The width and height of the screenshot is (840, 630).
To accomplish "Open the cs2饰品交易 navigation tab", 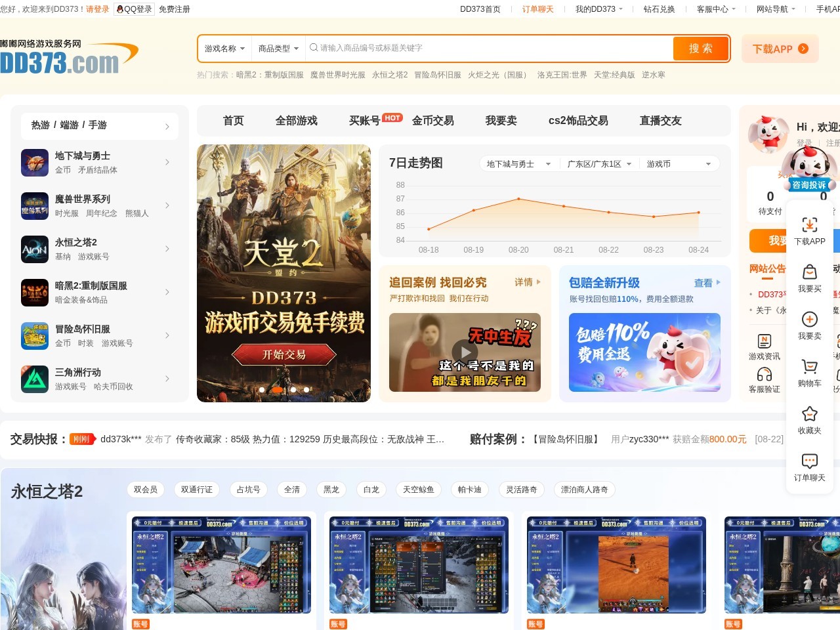I will [578, 121].
